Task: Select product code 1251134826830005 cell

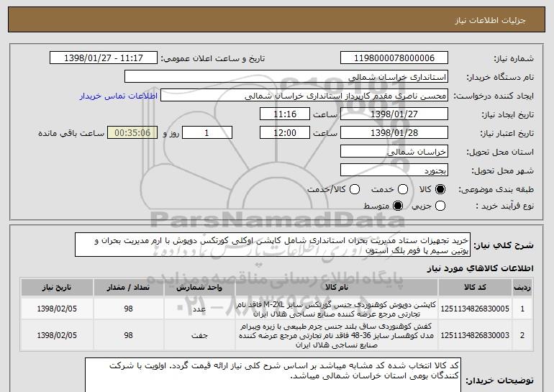Action: click(475, 309)
